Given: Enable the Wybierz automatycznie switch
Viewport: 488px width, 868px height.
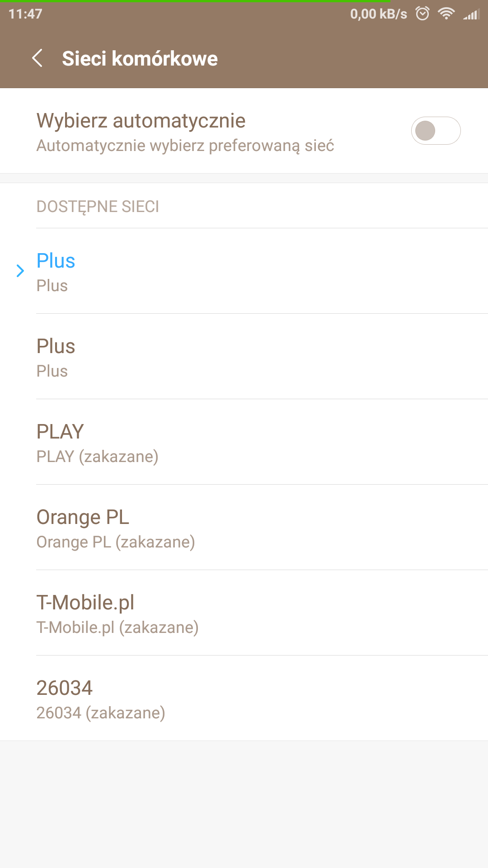Looking at the screenshot, I should coord(436,131).
